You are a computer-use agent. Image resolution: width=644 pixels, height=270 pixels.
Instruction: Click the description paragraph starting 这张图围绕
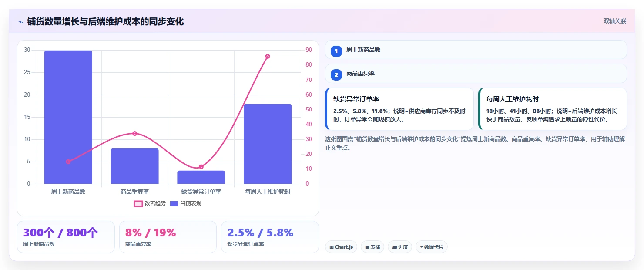475,143
